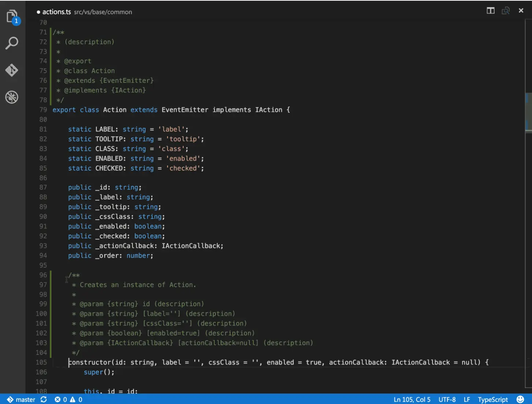This screenshot has height=404, width=532.
Task: Click 'super();' on line 106
Action: (x=99, y=372)
